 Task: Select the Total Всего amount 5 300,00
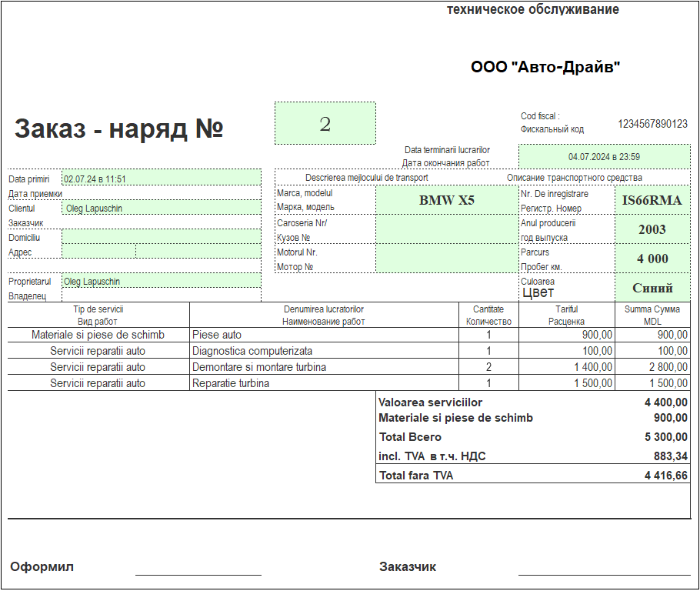[x=665, y=437]
